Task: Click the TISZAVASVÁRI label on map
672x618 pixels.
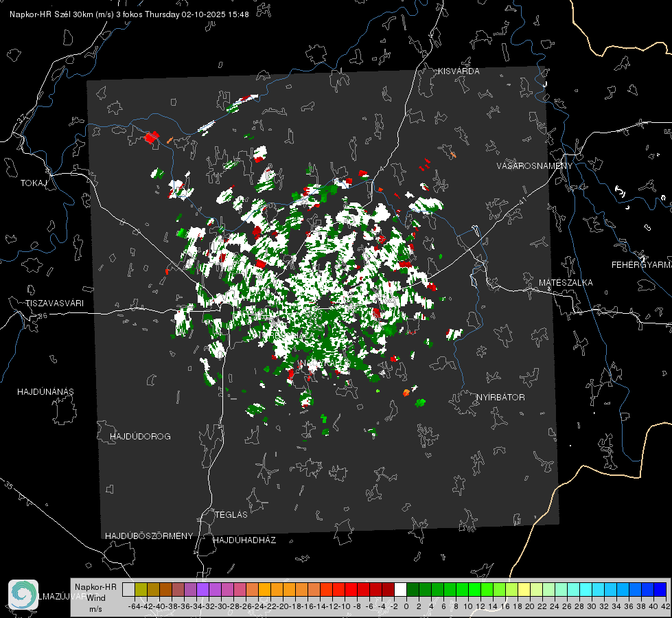Action: tap(54, 304)
